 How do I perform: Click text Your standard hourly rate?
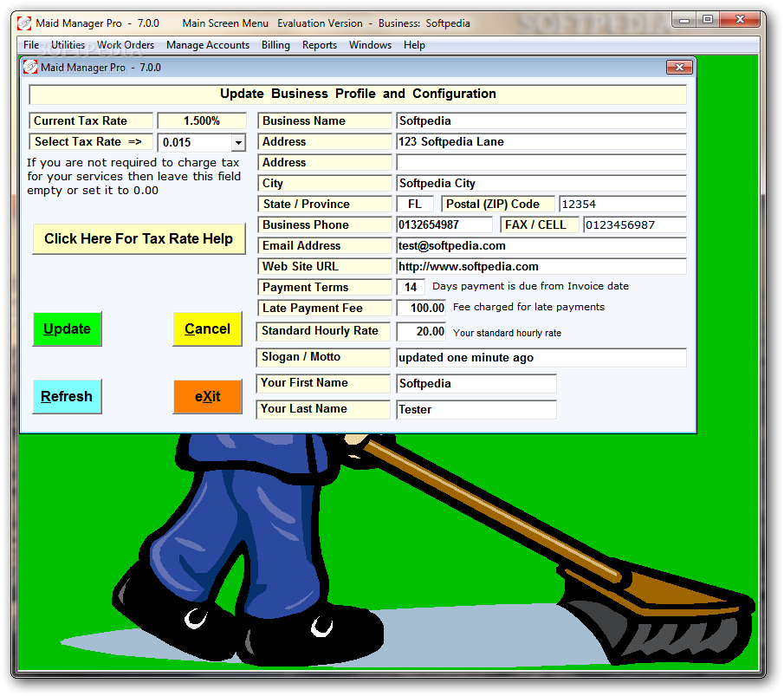tap(507, 333)
